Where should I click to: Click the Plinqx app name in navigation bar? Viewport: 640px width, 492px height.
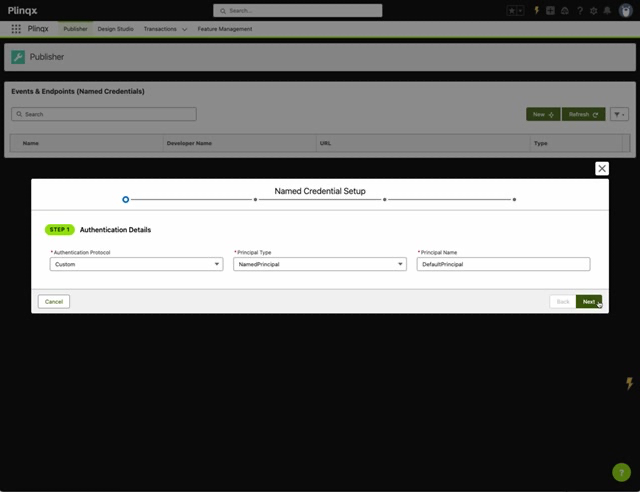pyautogui.click(x=38, y=29)
